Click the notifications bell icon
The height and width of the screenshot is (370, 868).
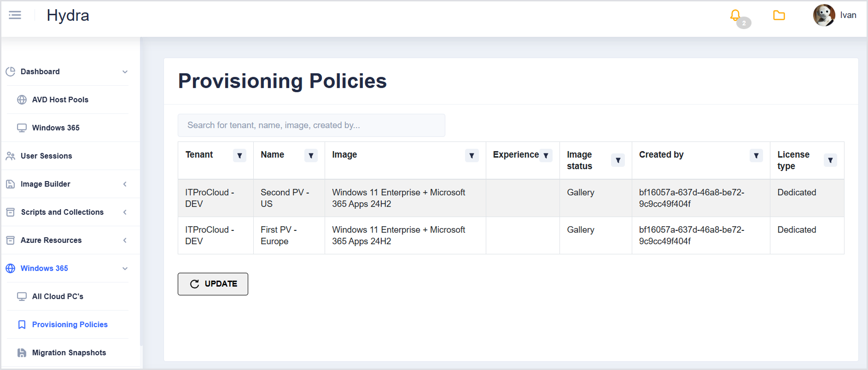tap(735, 16)
